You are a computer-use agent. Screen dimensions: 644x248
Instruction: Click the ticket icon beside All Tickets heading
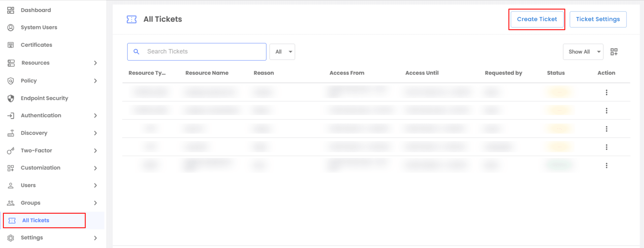pyautogui.click(x=131, y=20)
